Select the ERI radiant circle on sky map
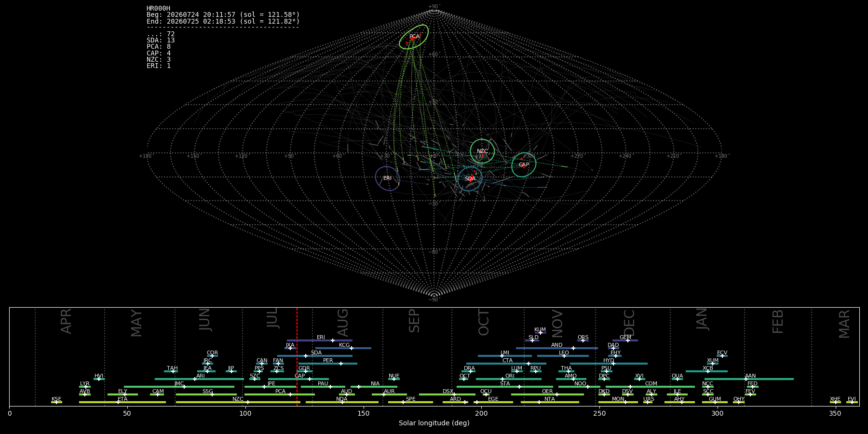Image resolution: width=868 pixels, height=434 pixels. pos(388,178)
